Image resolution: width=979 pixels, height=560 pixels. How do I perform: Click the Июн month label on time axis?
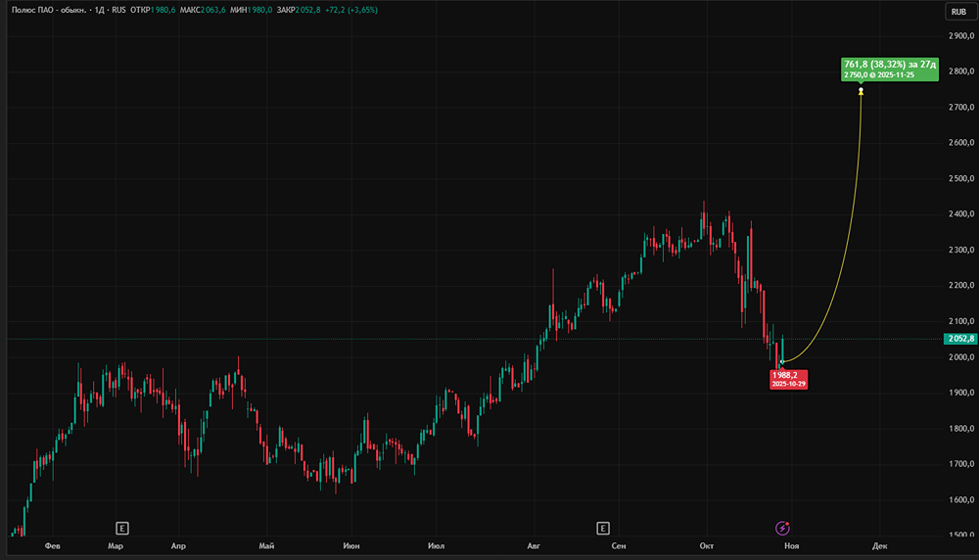click(x=351, y=546)
